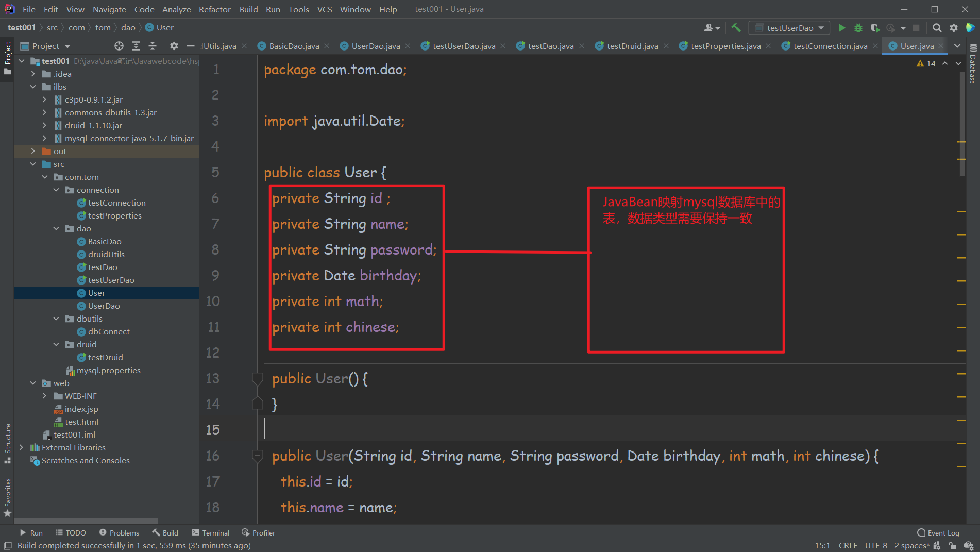
Task: Click the CRLF line separator status
Action: [x=848, y=545]
